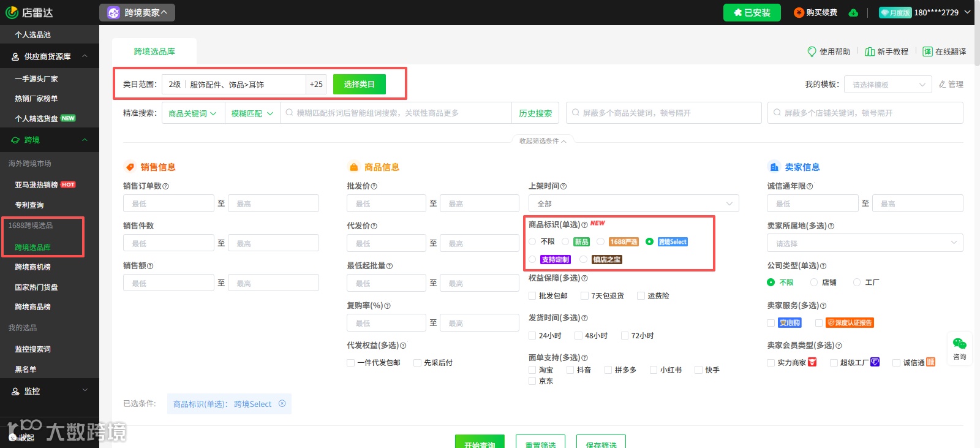Open the 卖家所属地 请选择 dropdown
This screenshot has height=448, width=980.
(x=865, y=243)
